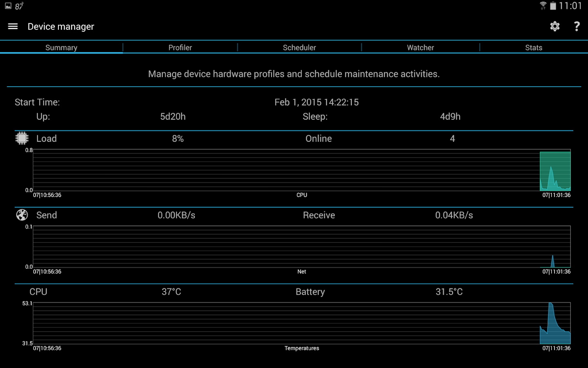Click the CPU chip icon beside Load
This screenshot has height=368, width=588.
[22, 138]
